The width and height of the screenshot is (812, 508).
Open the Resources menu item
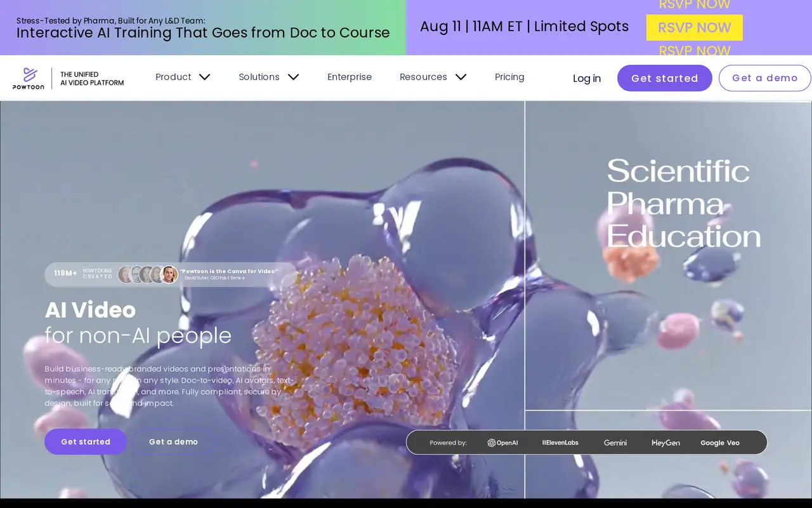coord(423,77)
